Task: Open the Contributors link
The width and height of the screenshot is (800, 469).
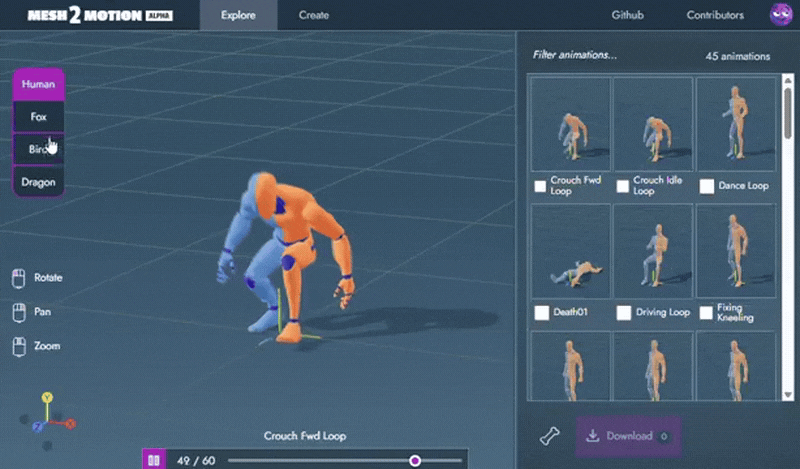Action: [715, 15]
